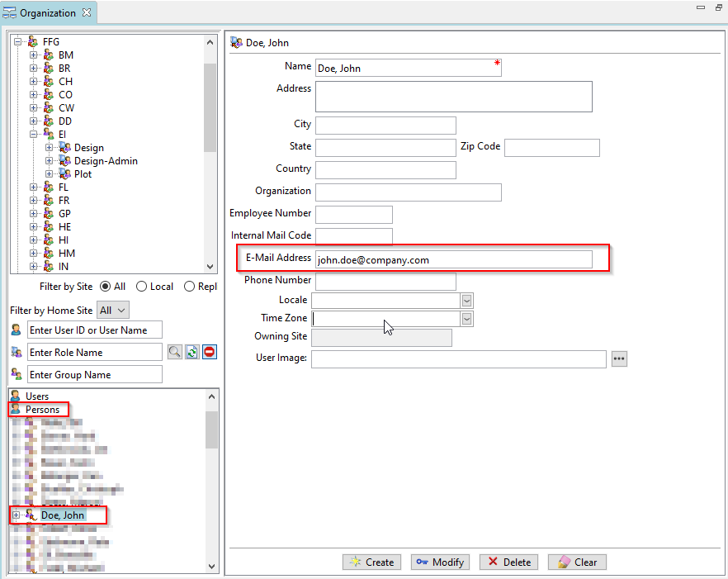Select the Repl site filter radio button
Viewport: 728px width, 579px height.
[x=190, y=287]
